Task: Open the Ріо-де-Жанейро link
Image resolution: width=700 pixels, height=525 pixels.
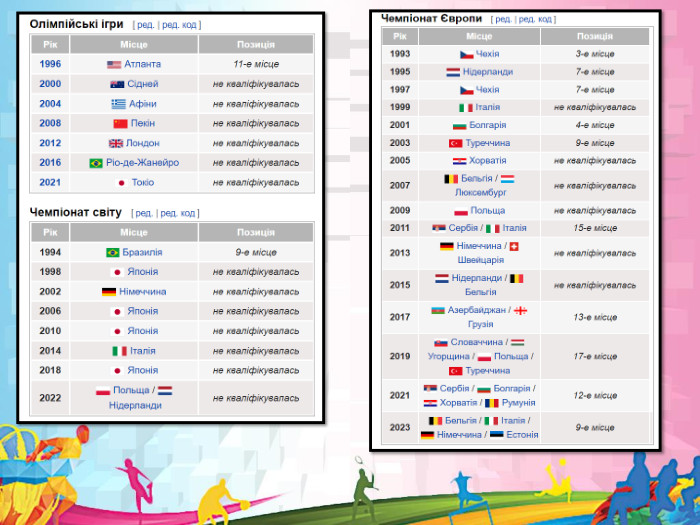Action: click(143, 163)
